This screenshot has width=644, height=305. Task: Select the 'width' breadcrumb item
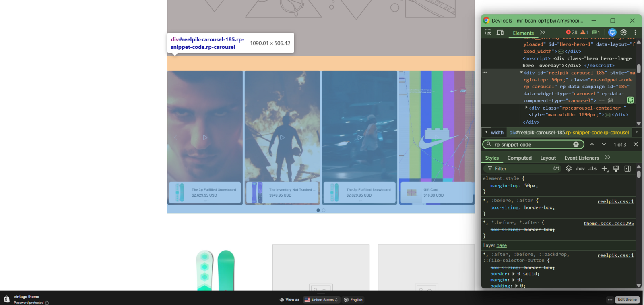(x=497, y=133)
